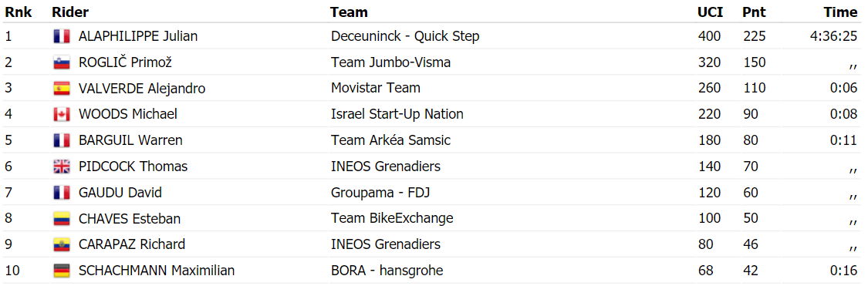This screenshot has height=286, width=868.
Task: Sort results by the Rnk column header
Action: pos(18,12)
